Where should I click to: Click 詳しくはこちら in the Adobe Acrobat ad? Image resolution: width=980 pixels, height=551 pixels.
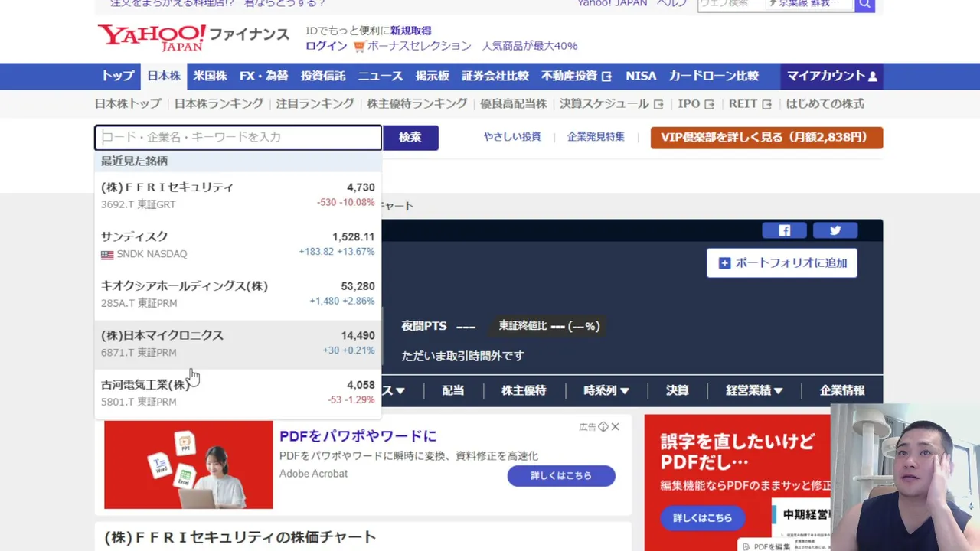pyautogui.click(x=561, y=475)
